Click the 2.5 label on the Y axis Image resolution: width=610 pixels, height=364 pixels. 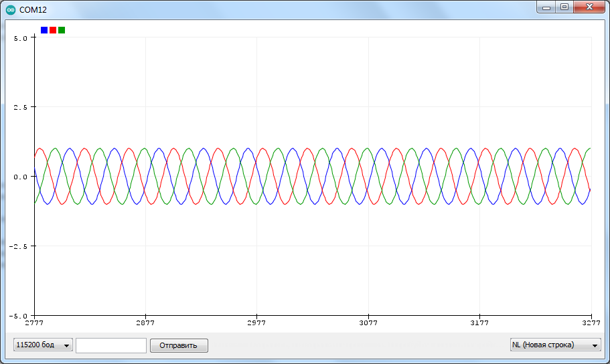(x=20, y=107)
